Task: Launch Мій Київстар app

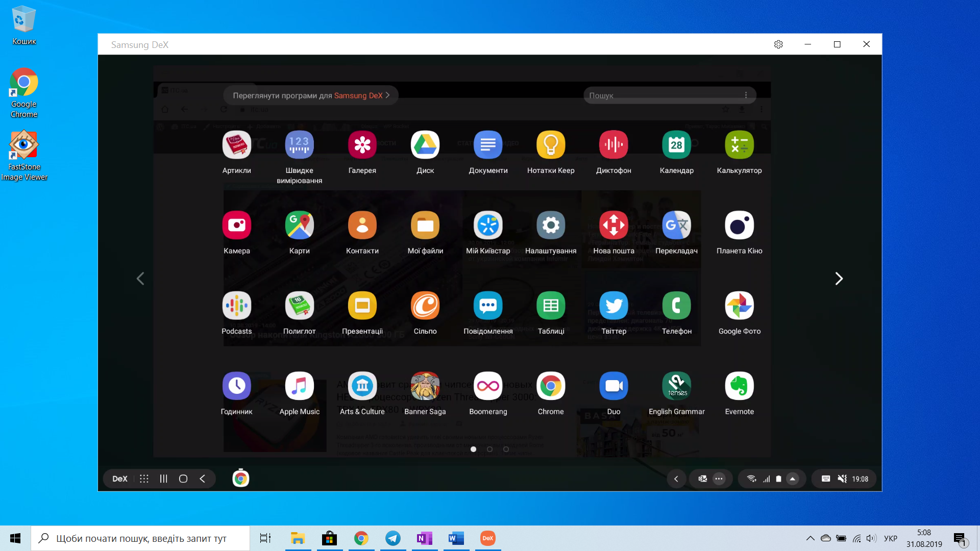Action: point(488,225)
